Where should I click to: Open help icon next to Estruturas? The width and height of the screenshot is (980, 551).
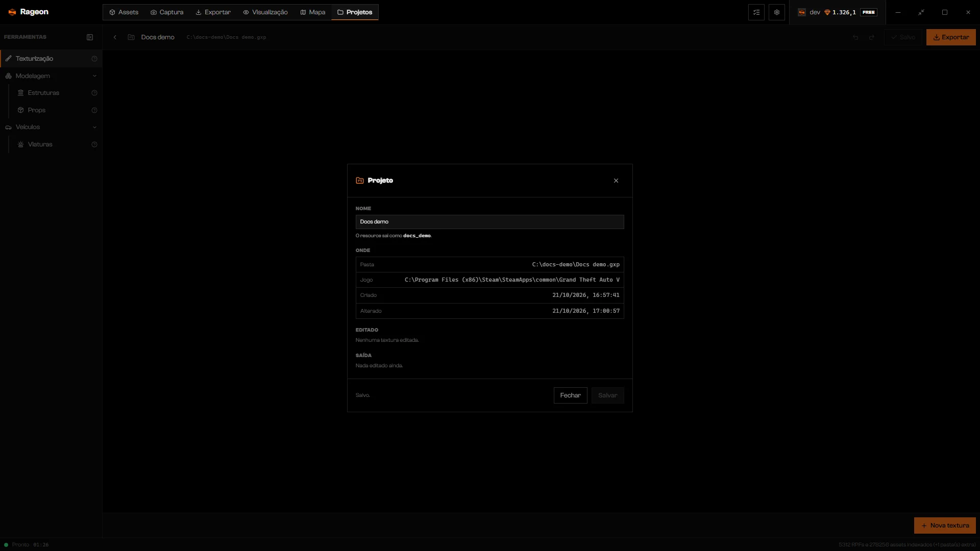pyautogui.click(x=94, y=93)
